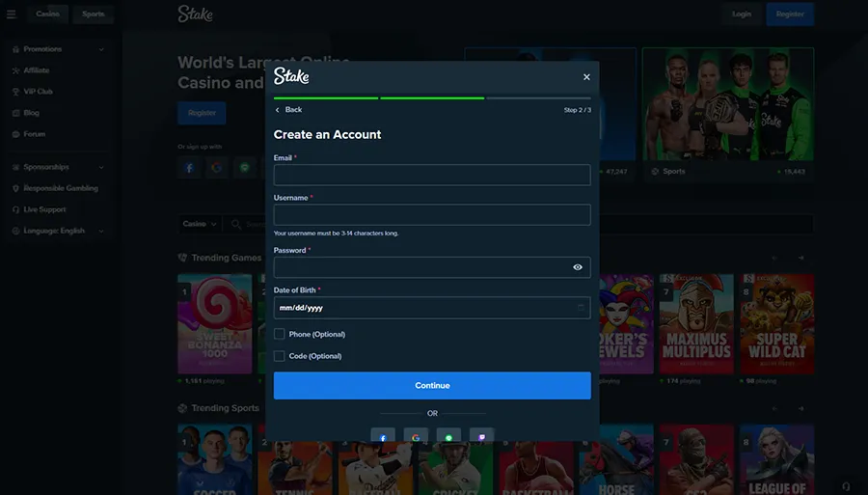Click the Login button in header
The height and width of the screenshot is (495, 868).
(x=742, y=14)
